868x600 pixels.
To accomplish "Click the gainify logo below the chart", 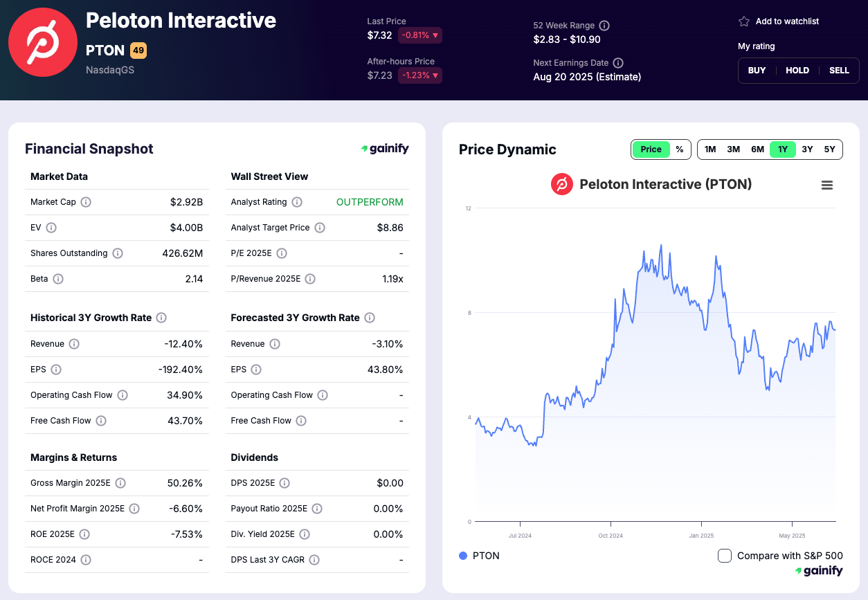I will pyautogui.click(x=819, y=571).
